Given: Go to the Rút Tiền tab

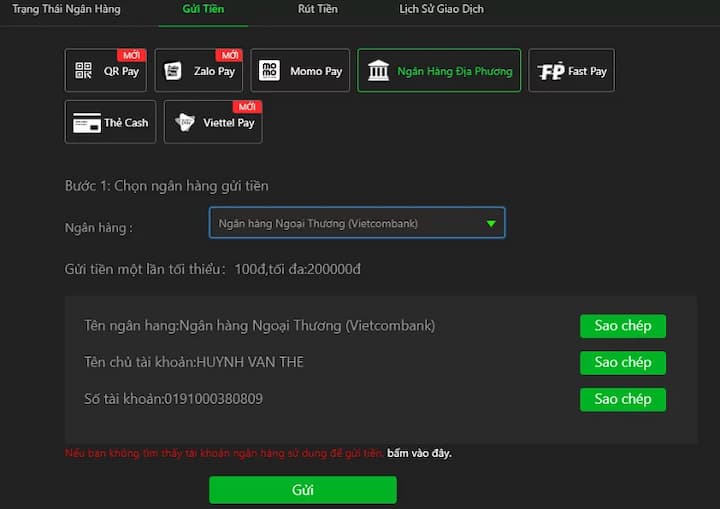Looking at the screenshot, I should [x=318, y=9].
